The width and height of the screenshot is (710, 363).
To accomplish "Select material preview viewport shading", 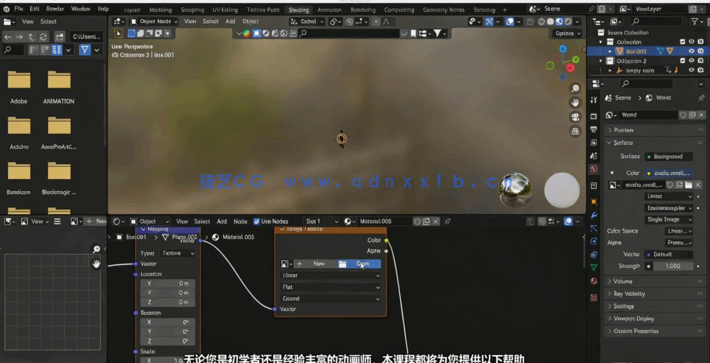I will 560,21.
